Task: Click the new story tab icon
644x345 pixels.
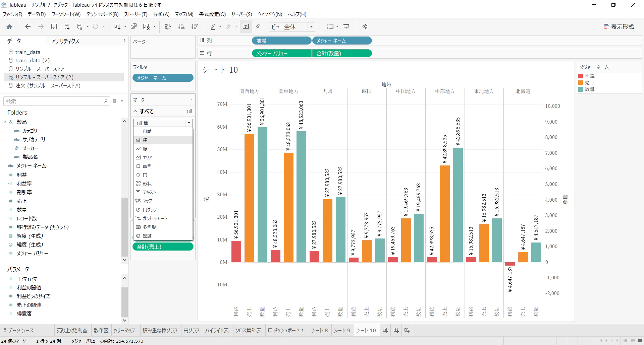Action: 407,330
